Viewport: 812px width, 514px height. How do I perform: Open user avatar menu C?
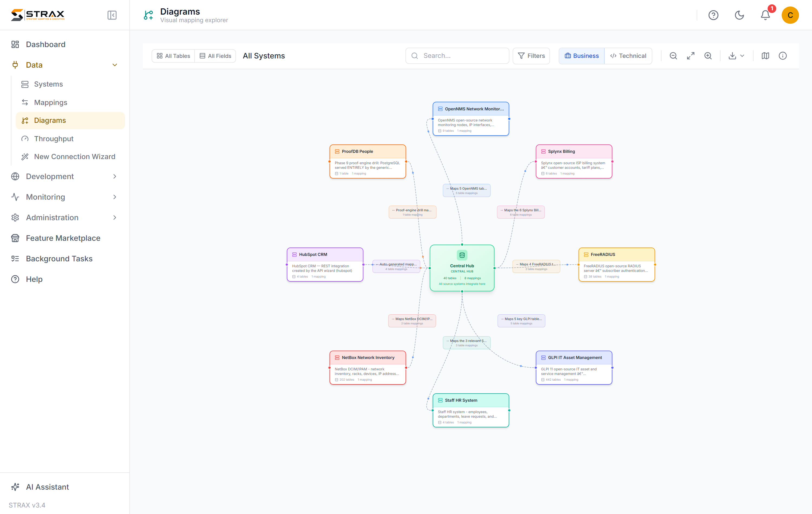[x=790, y=15]
